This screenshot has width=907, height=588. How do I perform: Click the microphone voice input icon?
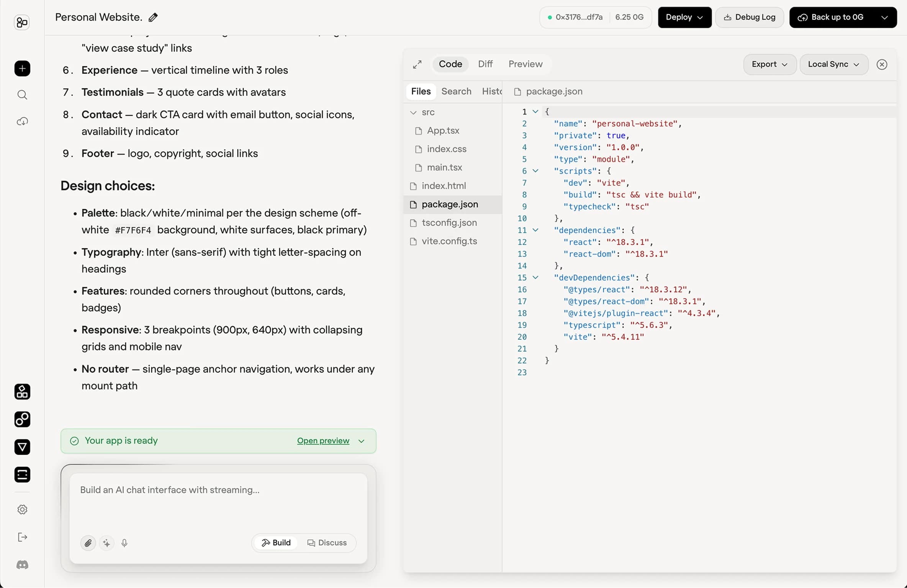click(x=124, y=543)
